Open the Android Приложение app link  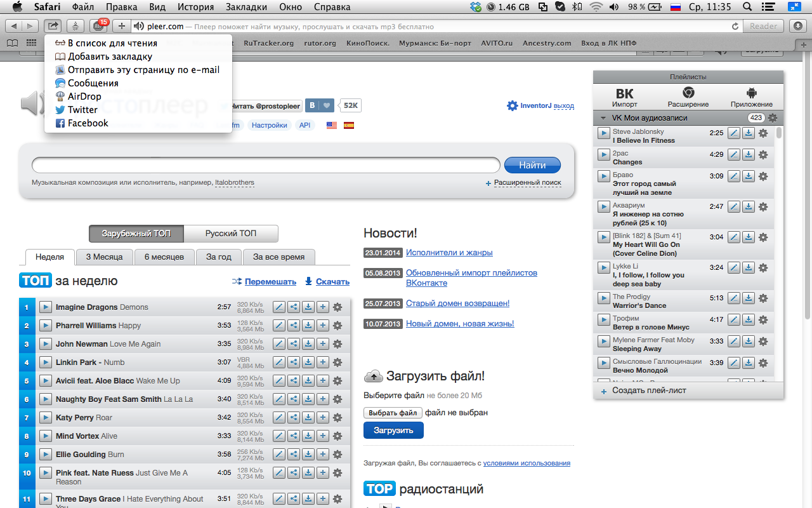click(752, 97)
